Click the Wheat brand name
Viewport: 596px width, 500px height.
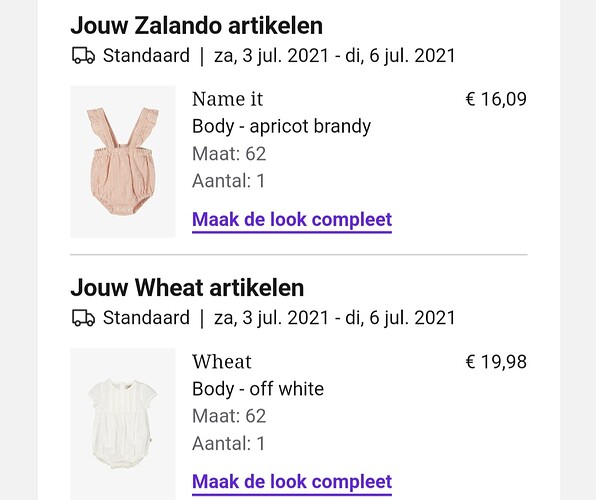coord(222,361)
